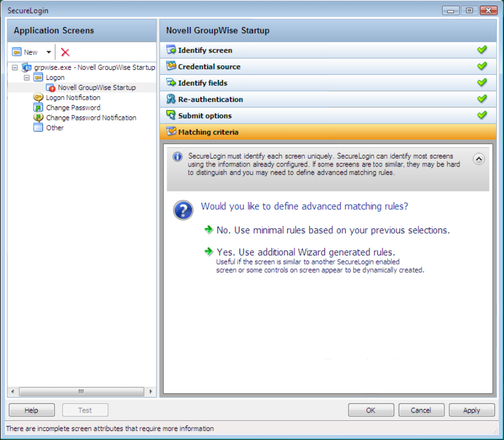This screenshot has height=440, width=504.
Task: Select the Other tree item
Action: point(55,128)
